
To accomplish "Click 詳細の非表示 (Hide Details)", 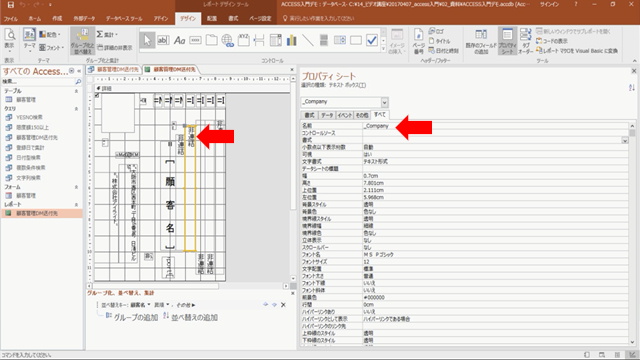I will (x=115, y=48).
